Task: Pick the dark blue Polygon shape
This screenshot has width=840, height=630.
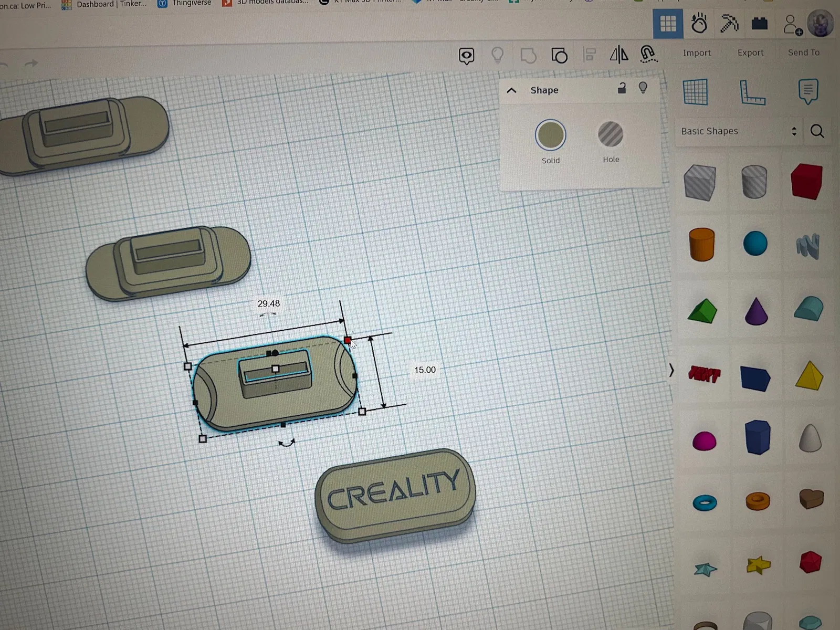Action: pos(758,437)
